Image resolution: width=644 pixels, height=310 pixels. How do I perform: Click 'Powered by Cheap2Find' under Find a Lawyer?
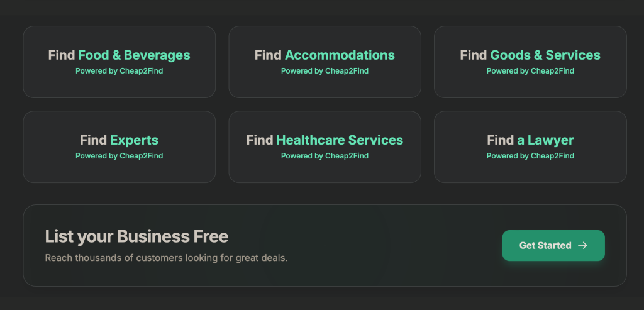pos(530,156)
